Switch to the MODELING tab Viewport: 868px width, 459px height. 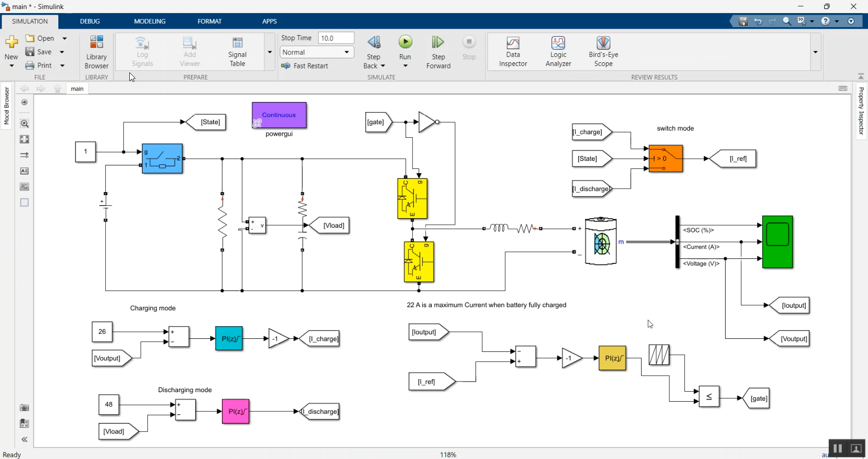tap(149, 21)
